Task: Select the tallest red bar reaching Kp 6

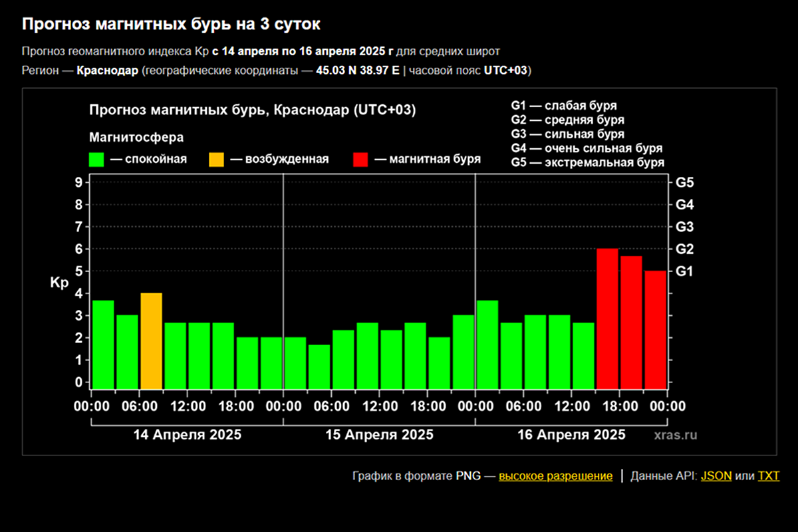Action: click(x=607, y=319)
